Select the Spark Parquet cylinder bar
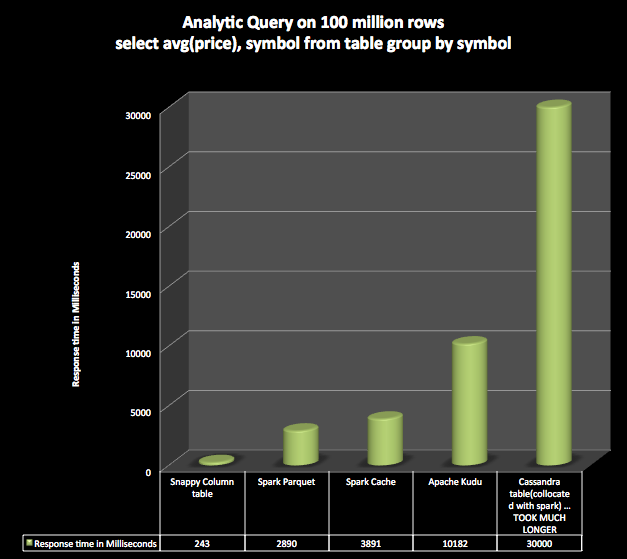This screenshot has height=559, width=627. (301, 444)
